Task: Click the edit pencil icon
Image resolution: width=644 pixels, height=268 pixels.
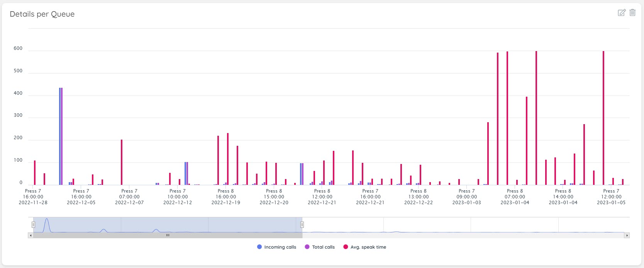Action: coord(622,13)
